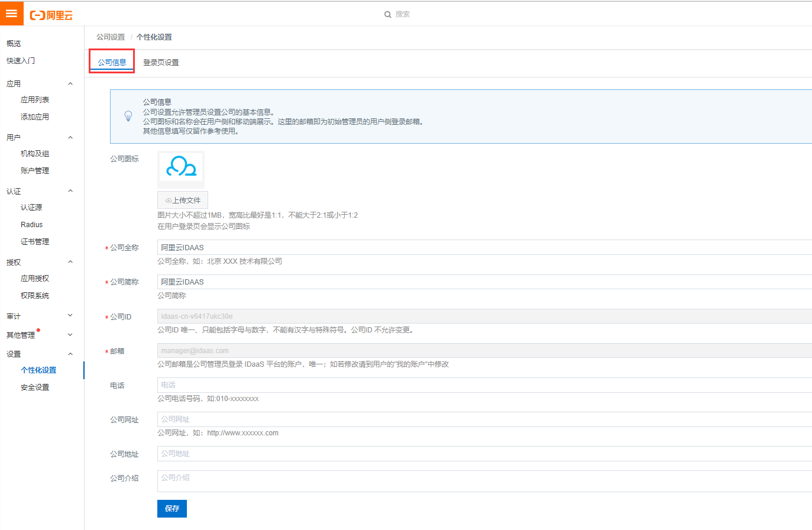Click the 上传文件 upload button
Screen dimensions: 812x530
tap(183, 200)
